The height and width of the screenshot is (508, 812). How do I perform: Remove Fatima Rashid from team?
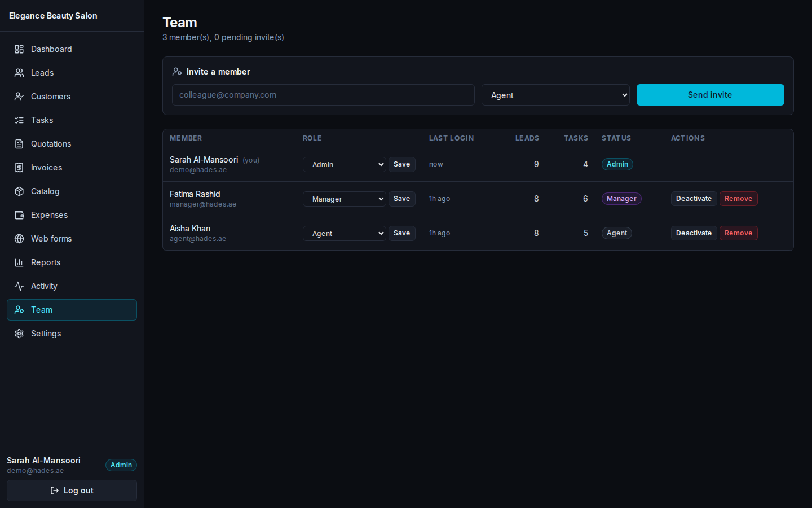(x=738, y=199)
